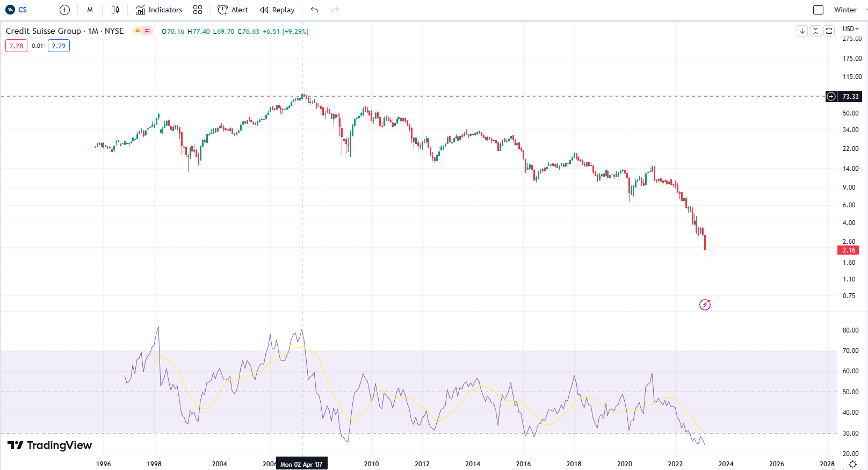Click the Credit Suisse Group title
Screen dimensions: 868x470
(44, 31)
